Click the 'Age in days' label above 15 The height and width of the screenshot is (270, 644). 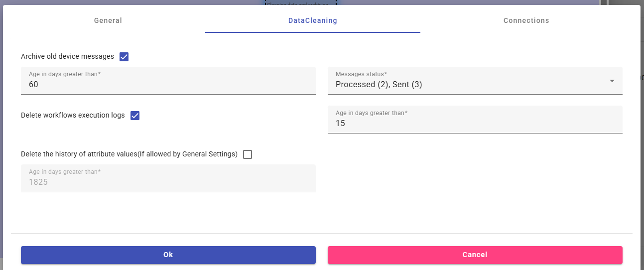tap(372, 113)
